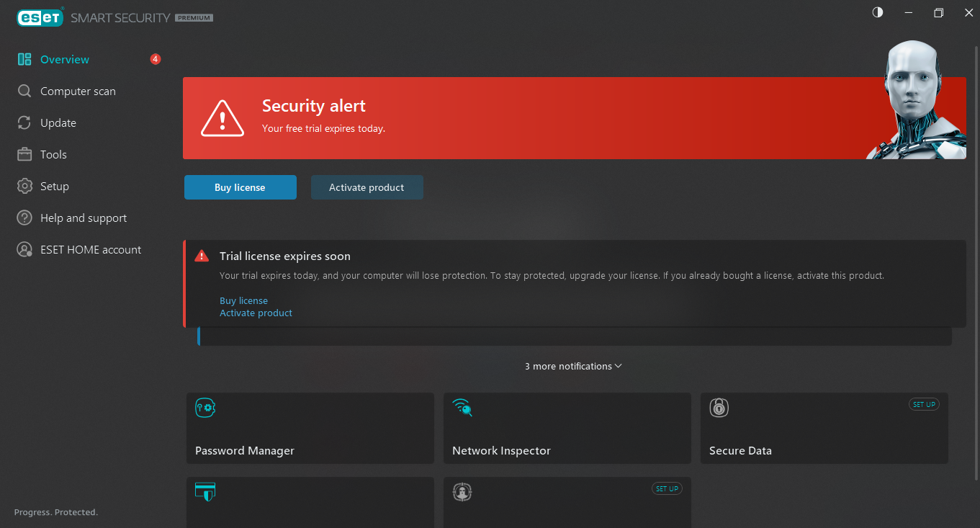Click the Activate product button
Screen dimensions: 980x528
[367, 187]
